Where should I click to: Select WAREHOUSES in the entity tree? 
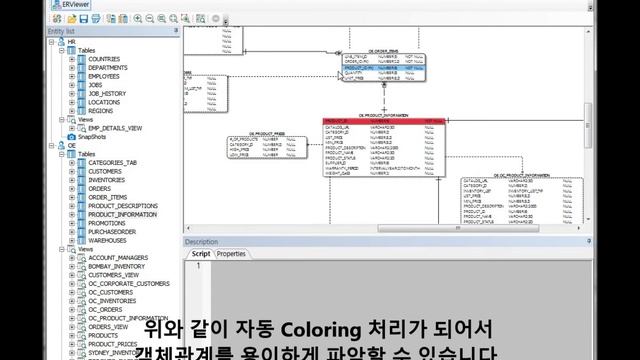click(x=107, y=240)
